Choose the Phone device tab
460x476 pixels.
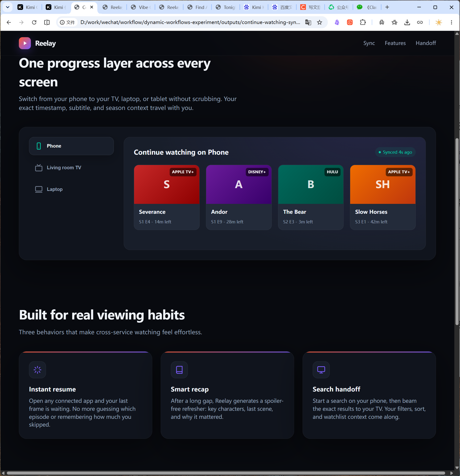click(x=71, y=146)
